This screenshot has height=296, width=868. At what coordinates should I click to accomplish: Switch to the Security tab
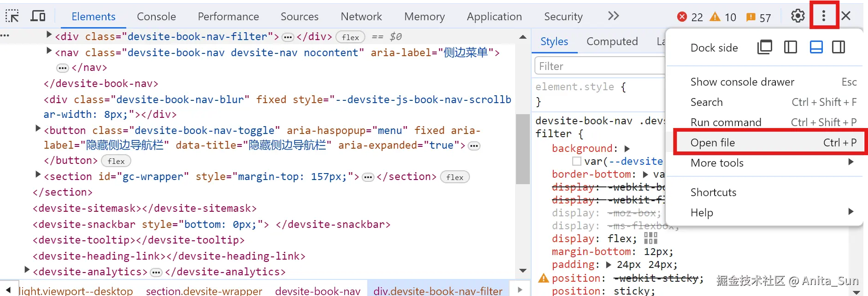coord(563,17)
